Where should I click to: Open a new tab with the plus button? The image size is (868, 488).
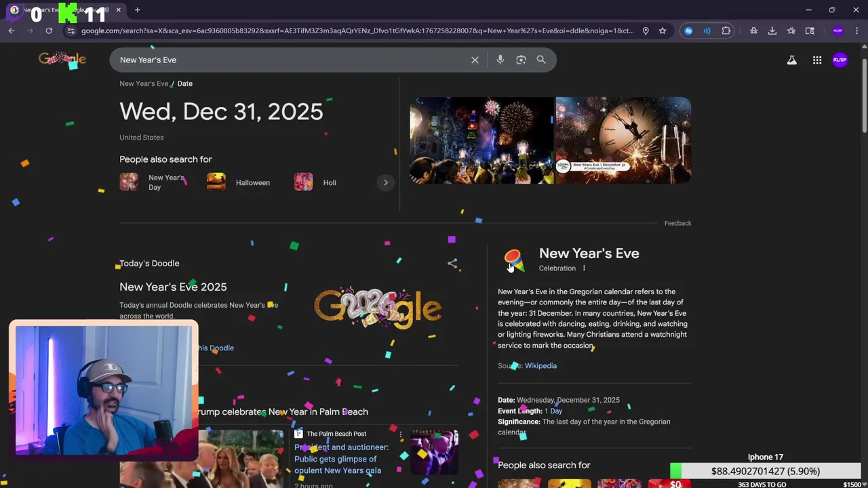point(137,10)
